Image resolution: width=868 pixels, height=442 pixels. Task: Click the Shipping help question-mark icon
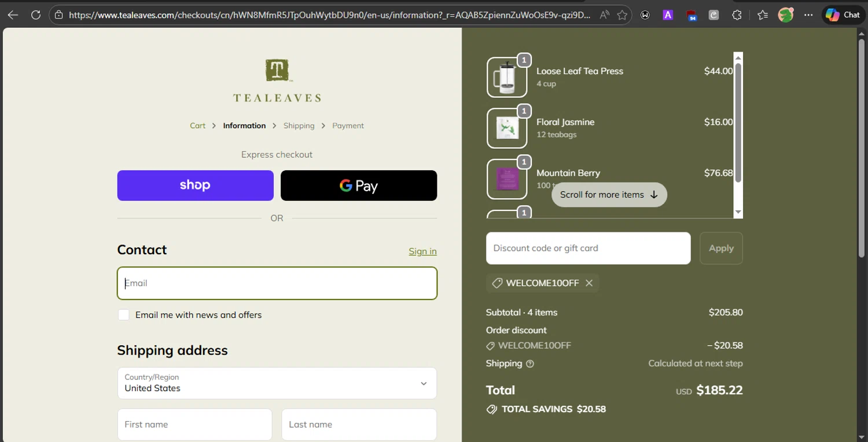[x=530, y=364]
